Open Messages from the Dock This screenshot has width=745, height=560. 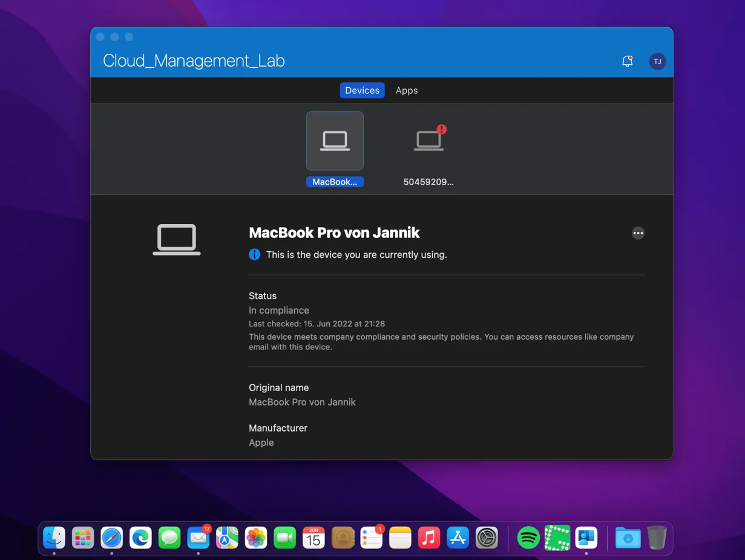pyautogui.click(x=169, y=538)
